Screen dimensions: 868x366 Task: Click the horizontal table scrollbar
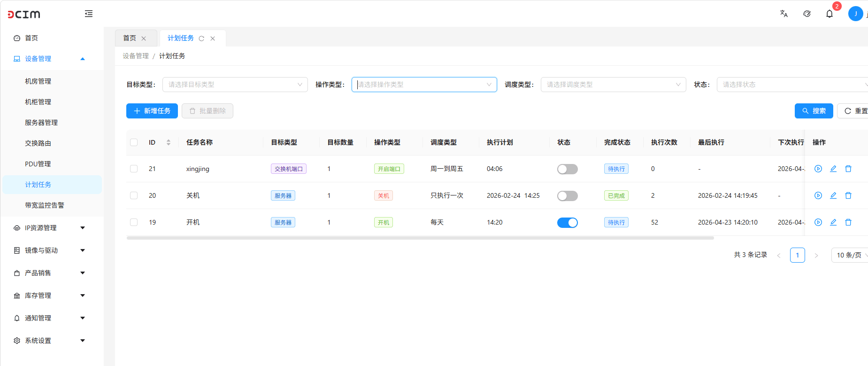pos(420,238)
